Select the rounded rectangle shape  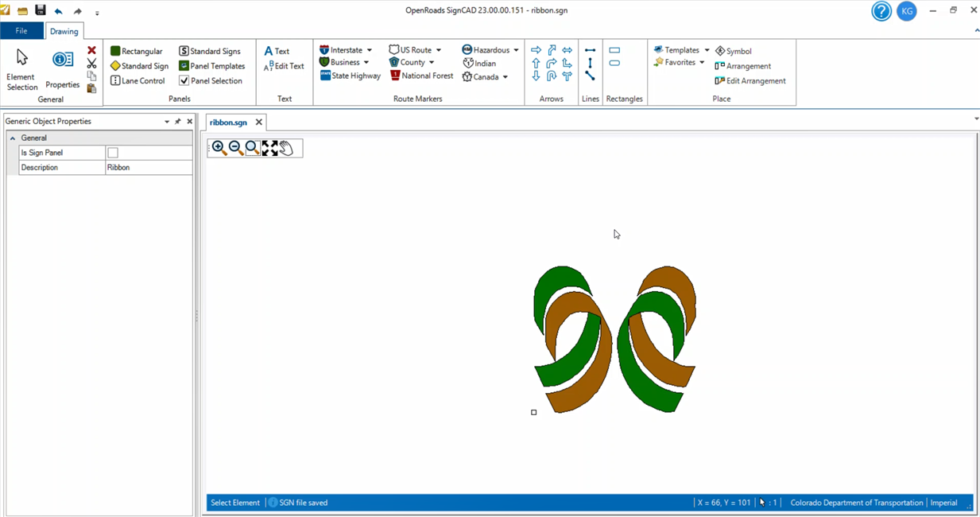point(614,64)
